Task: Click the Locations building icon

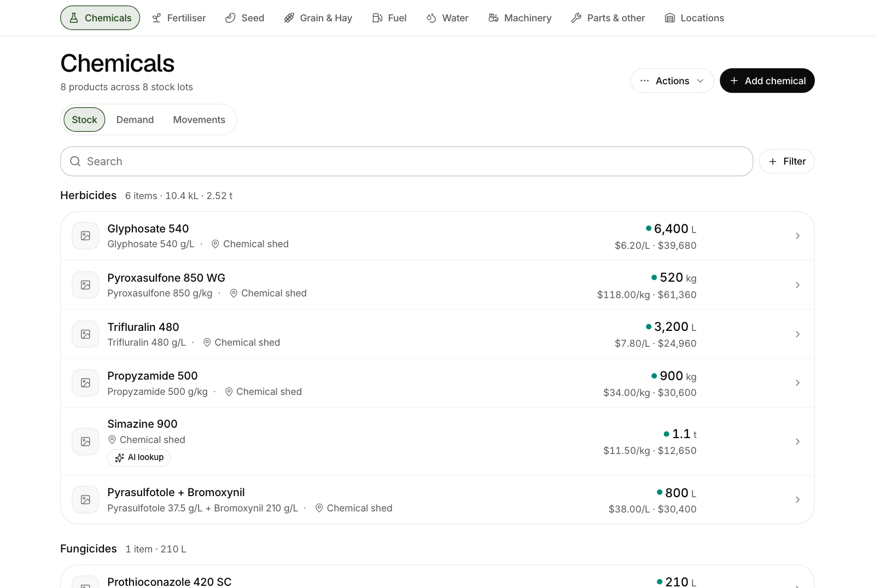Action: point(670,18)
